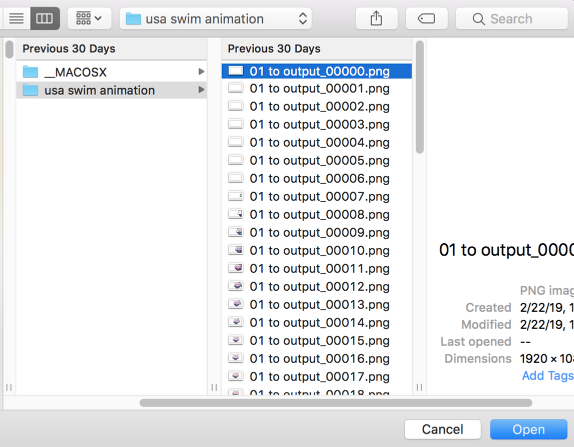Click thumbnail icon of output_00016.png
This screenshot has width=574, height=447.
[x=235, y=358]
